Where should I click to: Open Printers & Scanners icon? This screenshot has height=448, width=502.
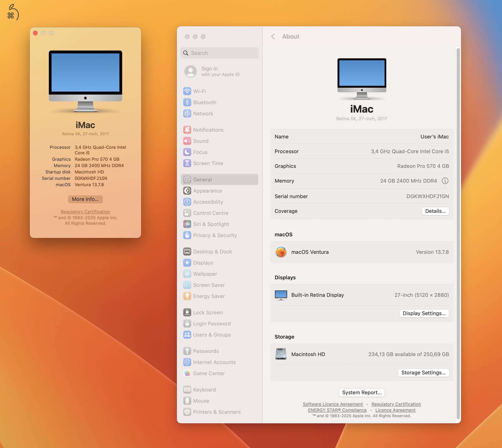point(187,412)
